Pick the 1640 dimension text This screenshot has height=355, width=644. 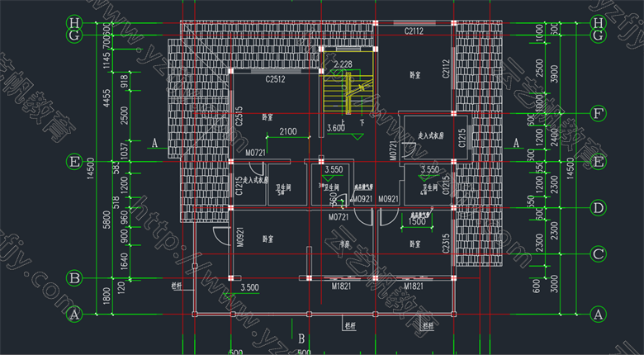pos(124,262)
